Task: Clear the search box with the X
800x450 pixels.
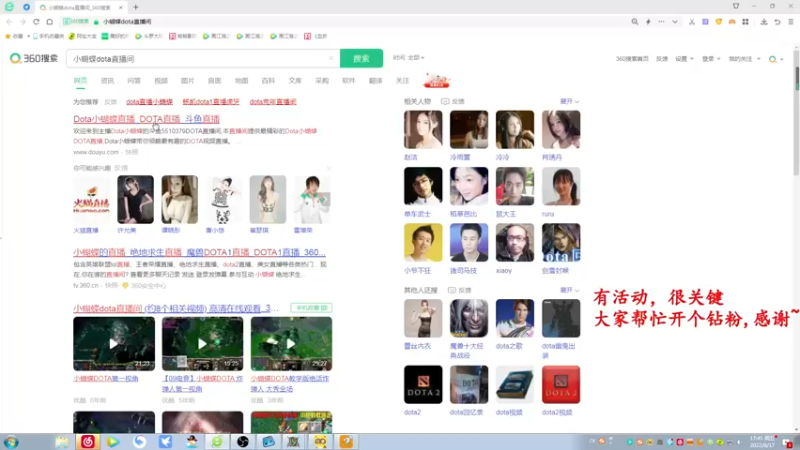Action: point(331,58)
